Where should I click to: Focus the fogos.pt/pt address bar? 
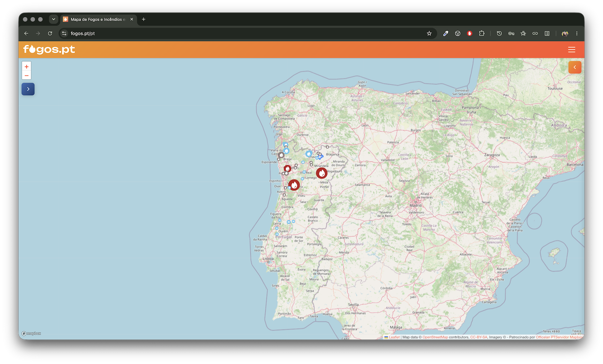(x=247, y=34)
